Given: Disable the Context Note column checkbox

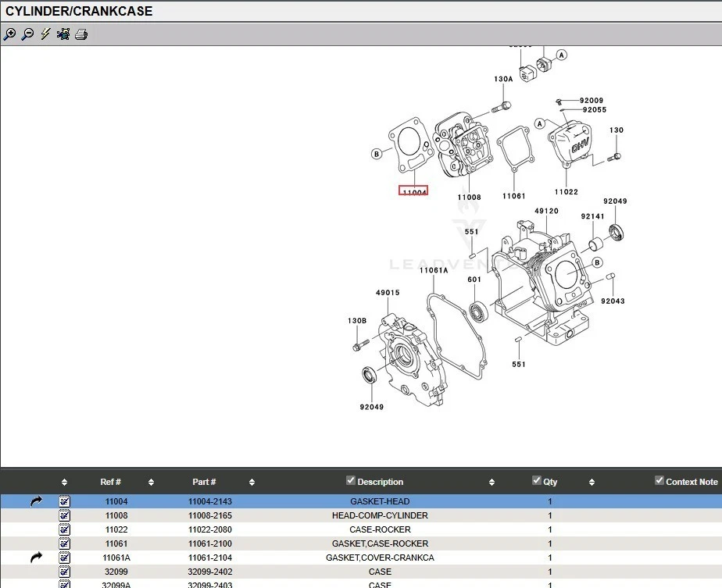Looking at the screenshot, I should [x=659, y=480].
